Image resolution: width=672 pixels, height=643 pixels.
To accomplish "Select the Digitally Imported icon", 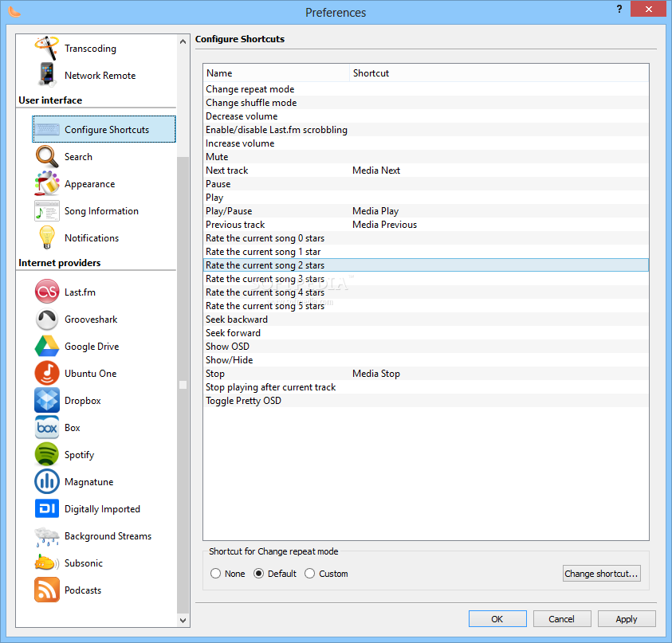I will click(x=47, y=508).
